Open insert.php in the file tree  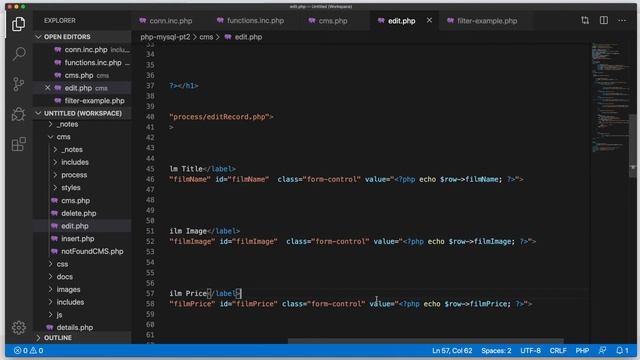(78, 238)
